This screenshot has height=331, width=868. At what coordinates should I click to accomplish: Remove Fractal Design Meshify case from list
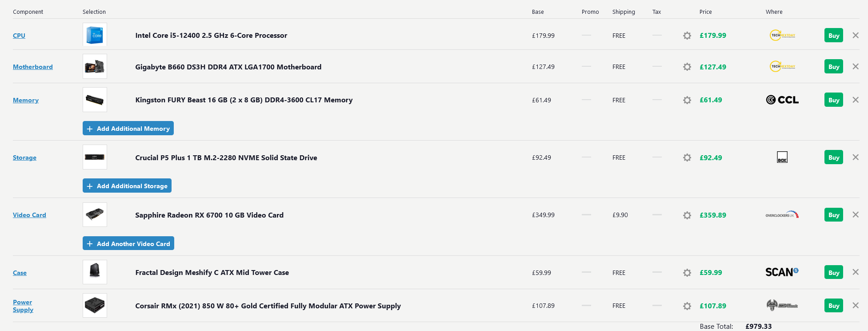(856, 272)
